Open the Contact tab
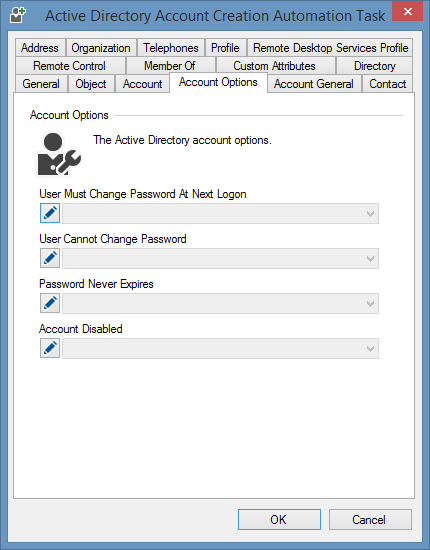 coord(388,84)
